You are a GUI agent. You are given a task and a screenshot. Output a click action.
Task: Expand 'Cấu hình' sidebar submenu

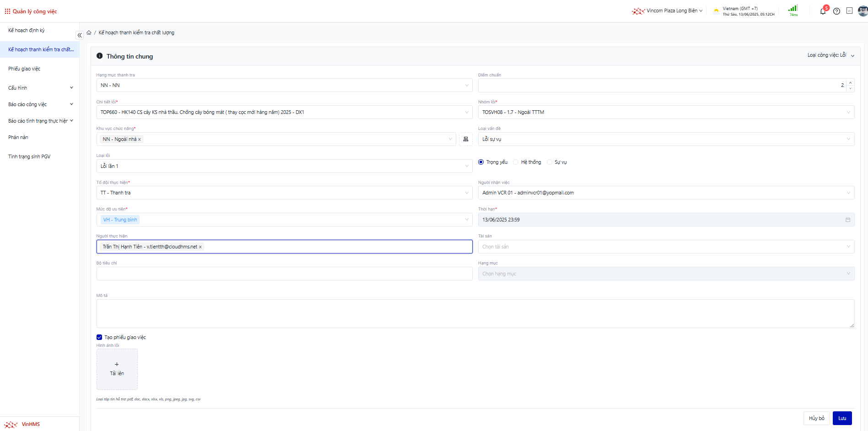[x=40, y=88]
